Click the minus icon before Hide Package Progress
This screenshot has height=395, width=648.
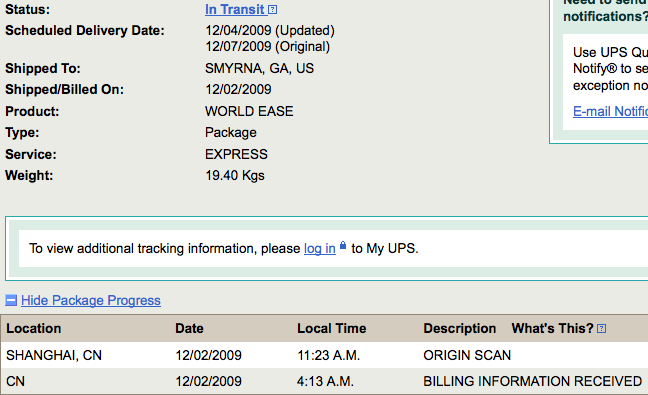click(x=11, y=300)
